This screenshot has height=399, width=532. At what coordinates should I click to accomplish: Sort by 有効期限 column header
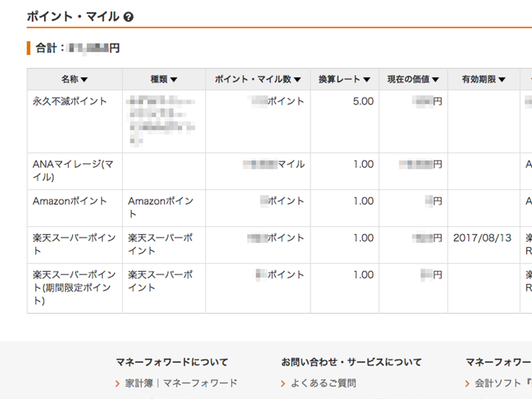(483, 79)
